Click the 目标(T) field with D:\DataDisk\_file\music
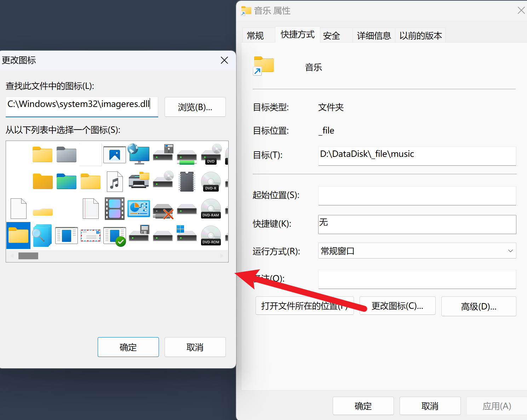 click(417, 156)
